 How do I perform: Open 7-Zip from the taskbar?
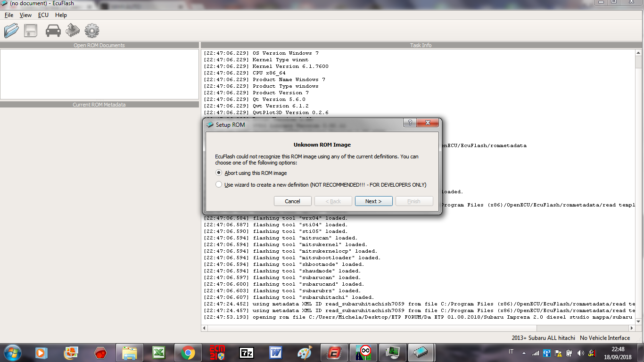[247, 353]
